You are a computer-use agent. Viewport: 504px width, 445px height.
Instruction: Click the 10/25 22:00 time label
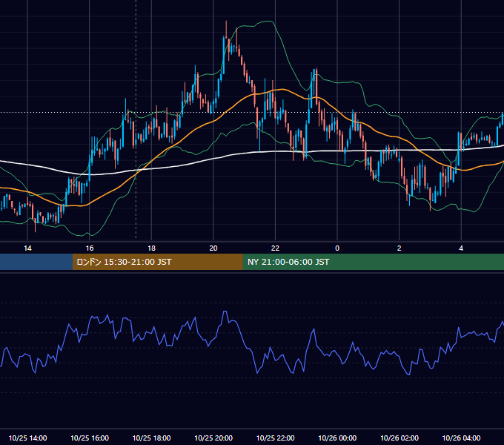click(275, 438)
